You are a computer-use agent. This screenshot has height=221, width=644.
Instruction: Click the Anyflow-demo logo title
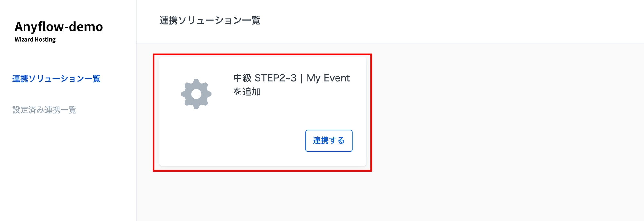click(x=59, y=27)
